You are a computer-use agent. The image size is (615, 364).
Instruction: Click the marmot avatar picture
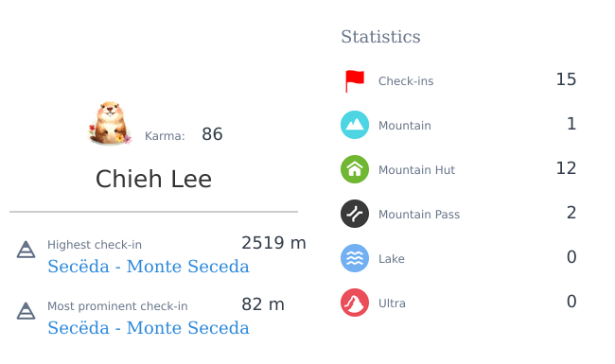tap(110, 124)
